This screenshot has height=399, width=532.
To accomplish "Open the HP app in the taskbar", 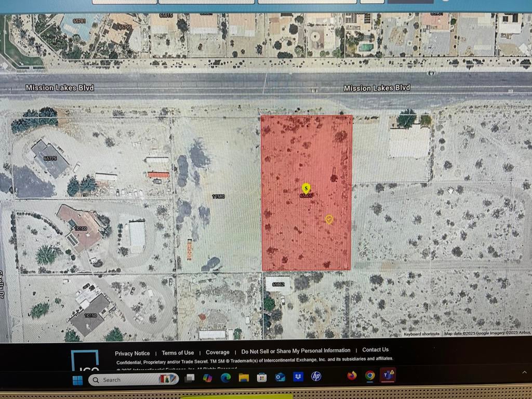I will click(316, 376).
